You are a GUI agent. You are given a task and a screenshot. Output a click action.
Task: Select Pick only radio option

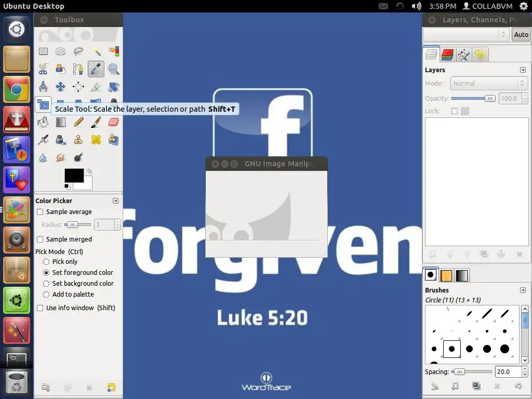pos(46,262)
